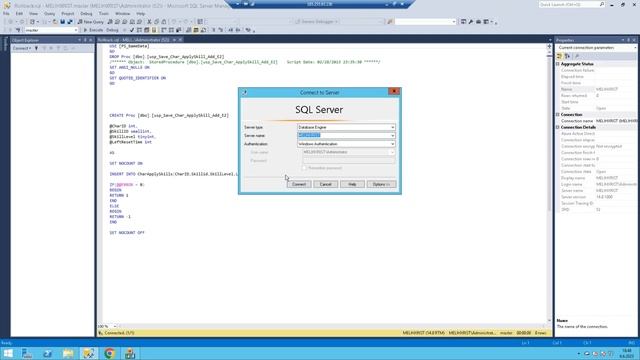This screenshot has width=640, height=360.
Task: Click the Login name row in Properties
Action: coord(596,184)
